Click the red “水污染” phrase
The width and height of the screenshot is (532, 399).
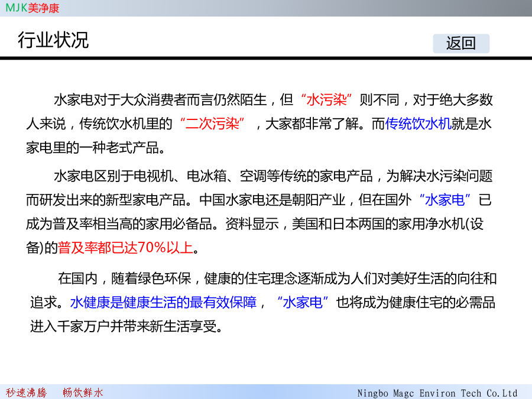pos(326,100)
